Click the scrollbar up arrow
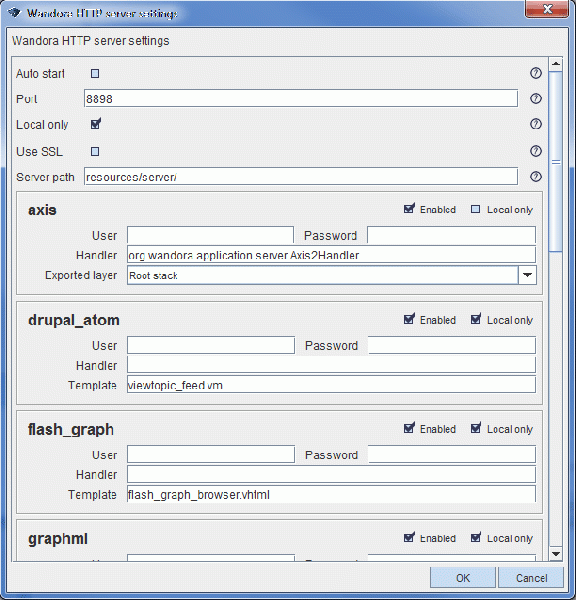The width and height of the screenshot is (576, 600). (x=556, y=64)
